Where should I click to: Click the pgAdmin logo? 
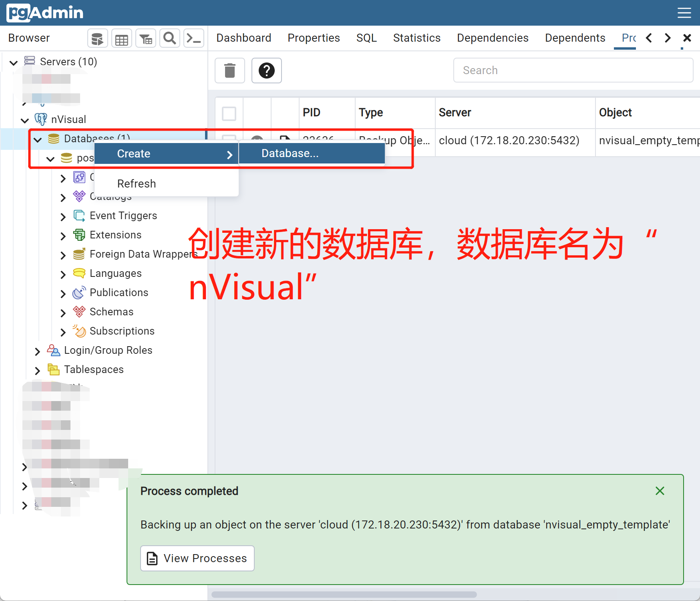[45, 13]
